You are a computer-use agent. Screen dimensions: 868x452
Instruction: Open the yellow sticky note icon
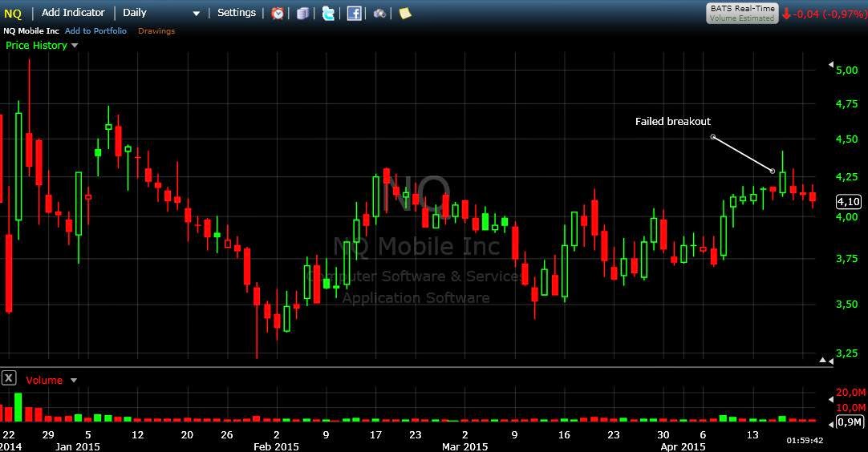point(405,14)
